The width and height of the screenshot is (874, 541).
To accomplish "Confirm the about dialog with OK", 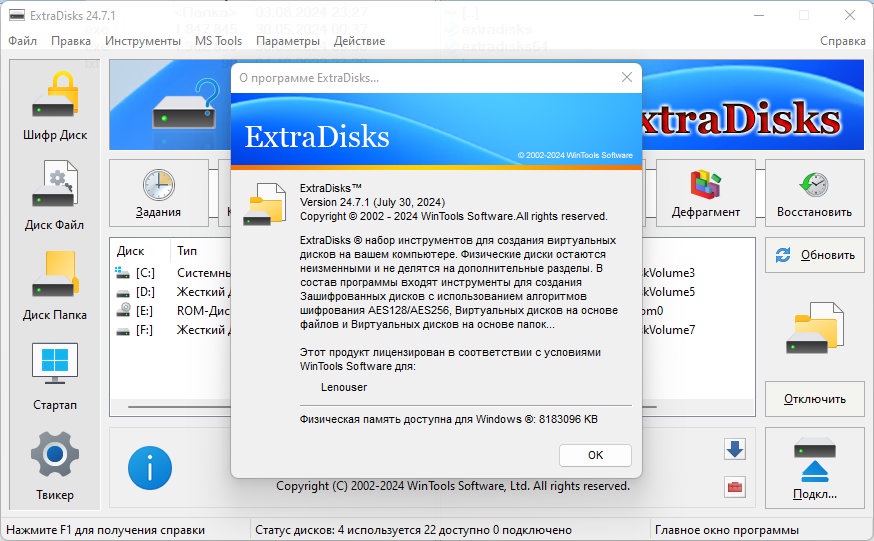I will pos(595,455).
